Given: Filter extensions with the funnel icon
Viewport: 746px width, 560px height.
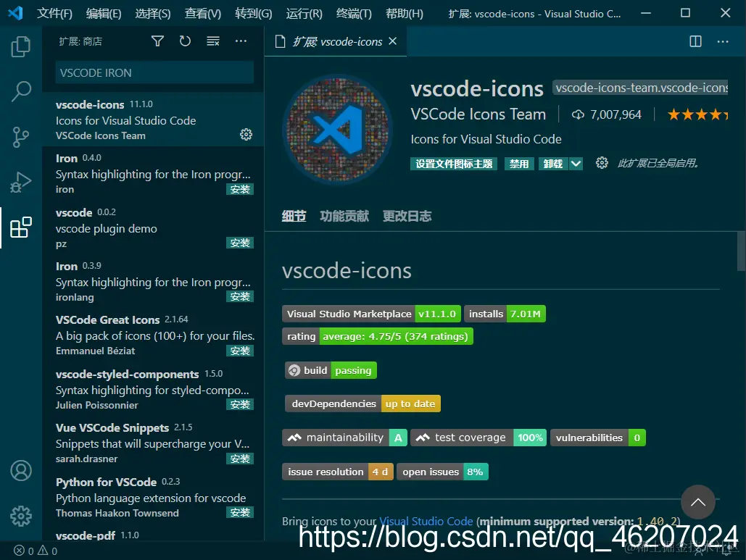Looking at the screenshot, I should pyautogui.click(x=157, y=41).
